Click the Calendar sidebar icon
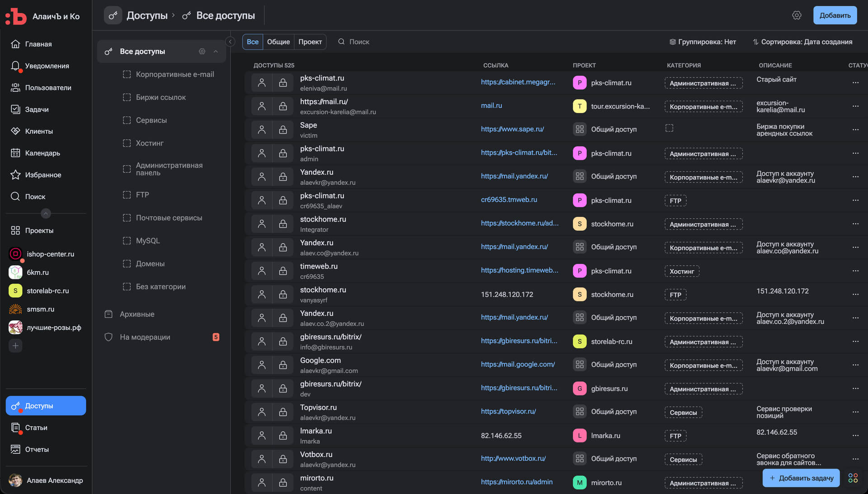 point(15,153)
